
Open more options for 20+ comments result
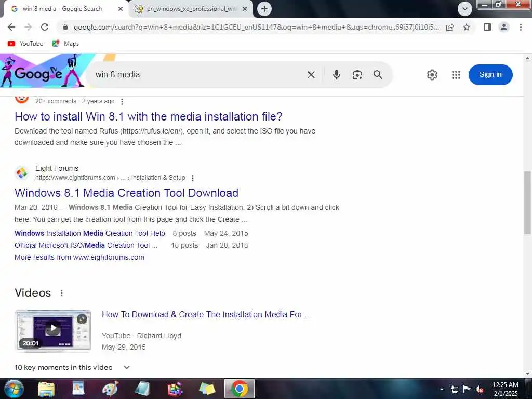click(122, 101)
